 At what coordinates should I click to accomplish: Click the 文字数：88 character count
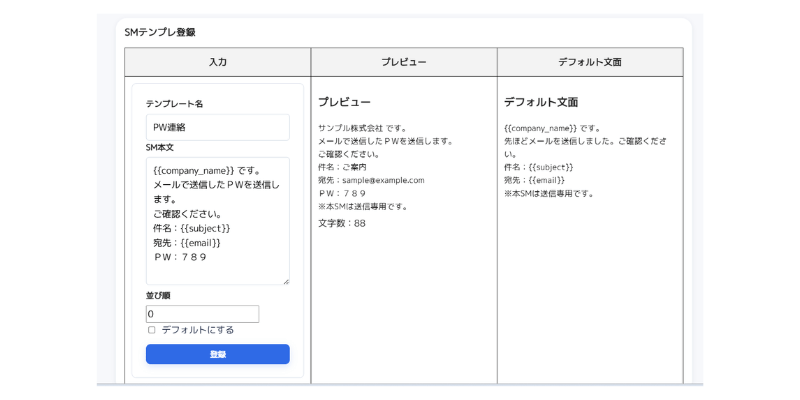coord(342,223)
